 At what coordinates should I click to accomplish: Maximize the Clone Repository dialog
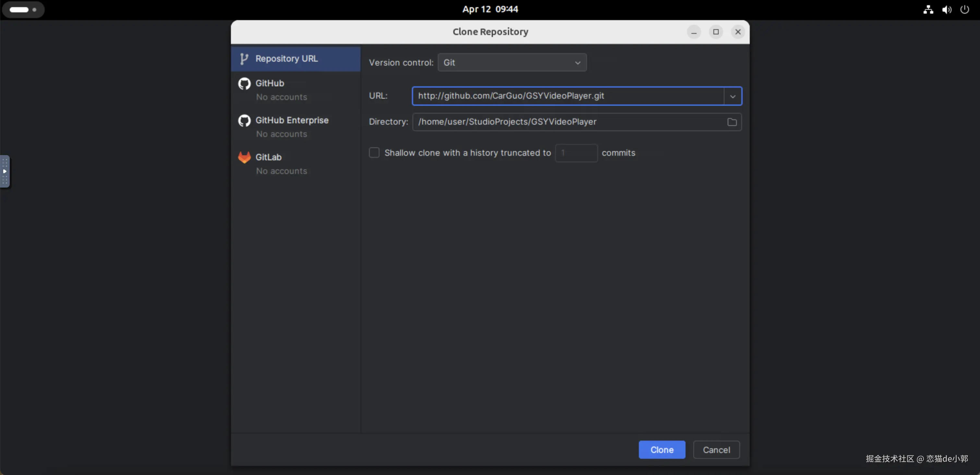point(716,32)
